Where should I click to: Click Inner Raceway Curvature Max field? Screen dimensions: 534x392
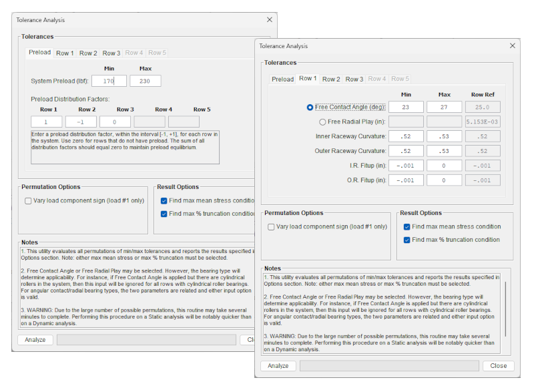(x=444, y=136)
